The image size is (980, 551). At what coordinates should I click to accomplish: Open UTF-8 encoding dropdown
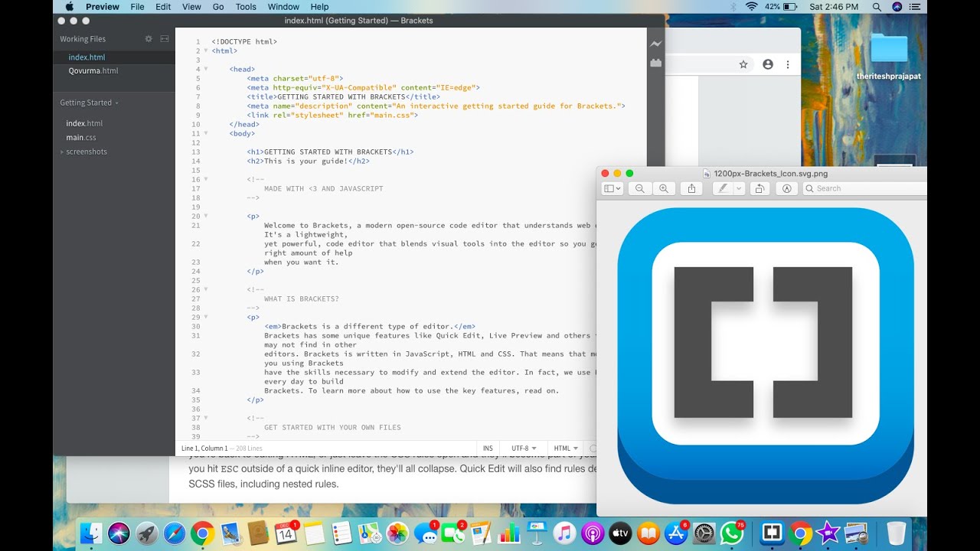tap(524, 448)
